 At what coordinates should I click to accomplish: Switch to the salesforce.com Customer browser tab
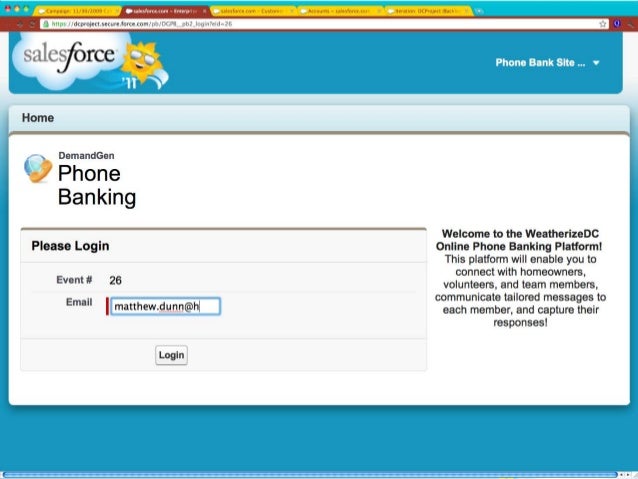[x=253, y=11]
